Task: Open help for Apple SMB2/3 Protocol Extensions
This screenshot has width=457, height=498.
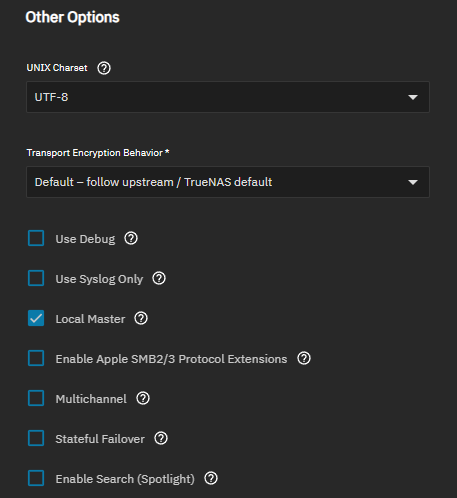Action: [304, 358]
